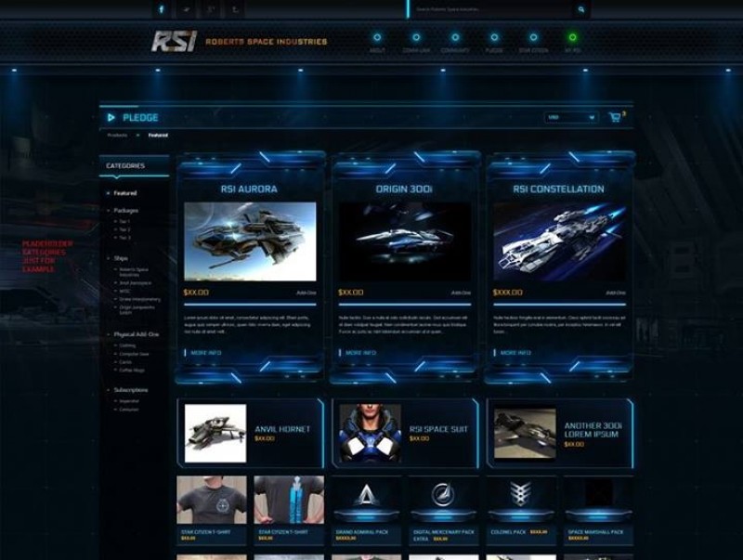The image size is (743, 560).
Task: Open the Twitter social icon
Action: tap(187, 9)
